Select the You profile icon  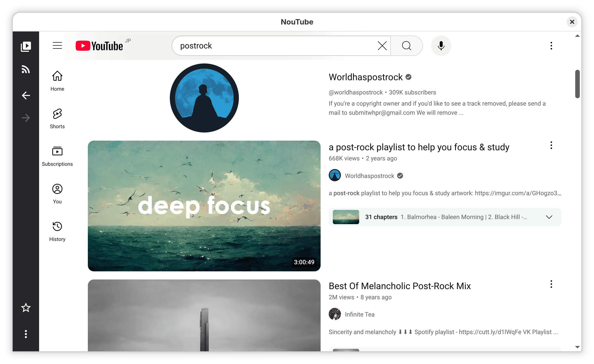coord(57,189)
